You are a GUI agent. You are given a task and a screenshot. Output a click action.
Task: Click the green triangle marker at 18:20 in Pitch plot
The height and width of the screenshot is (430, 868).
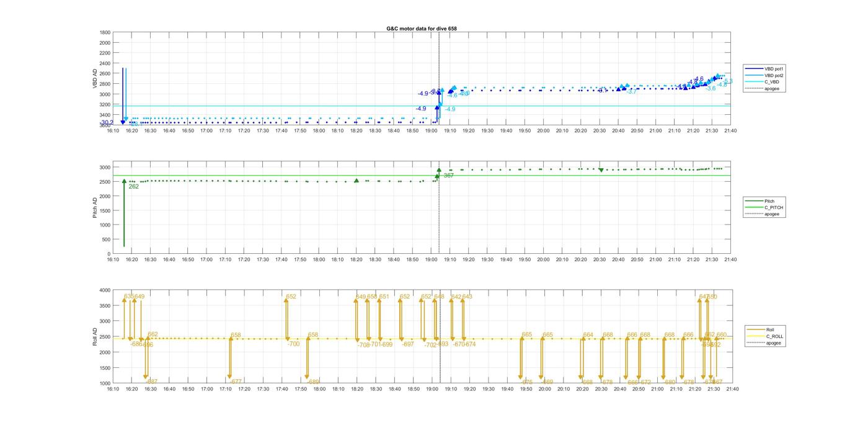[356, 181]
